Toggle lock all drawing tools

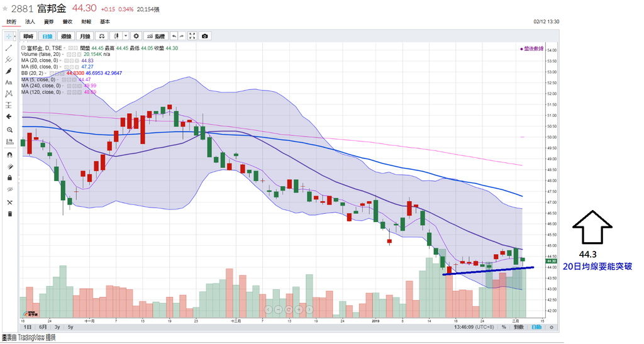[9, 178]
